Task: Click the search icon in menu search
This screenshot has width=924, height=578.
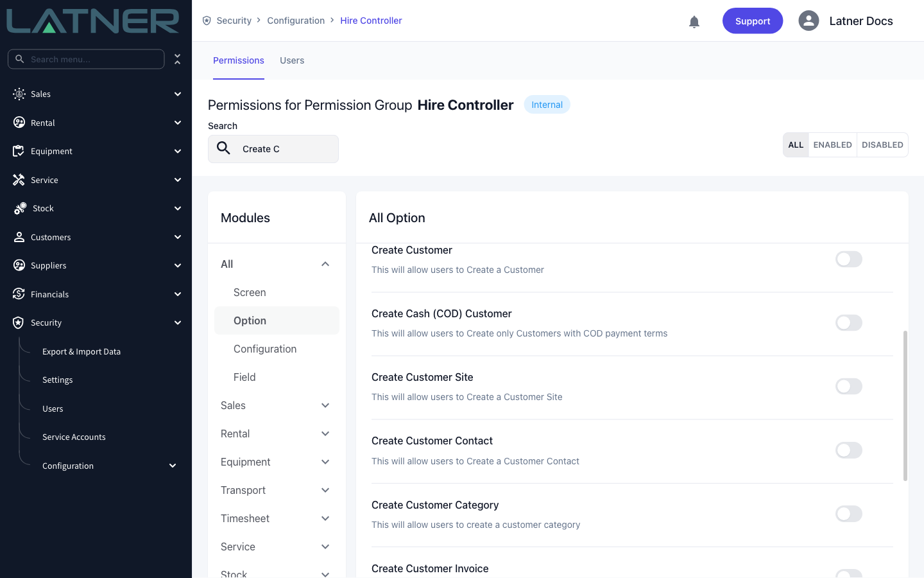Action: coord(19,59)
